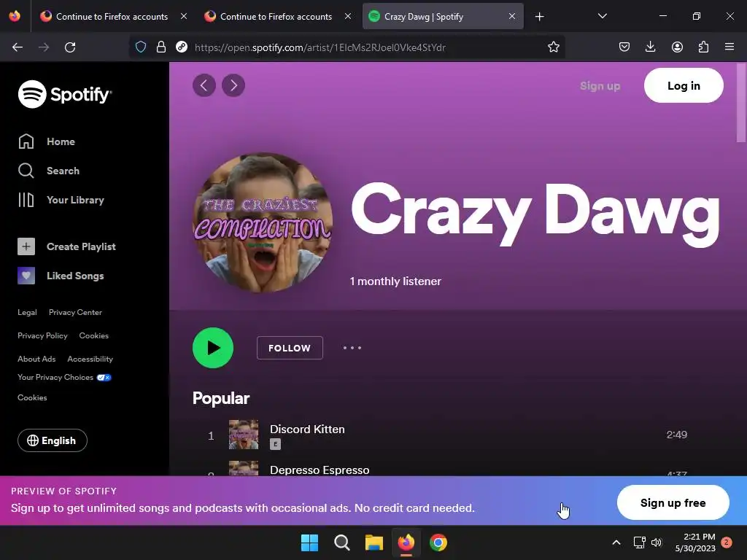Go forward using Spotify forward arrow

233,85
